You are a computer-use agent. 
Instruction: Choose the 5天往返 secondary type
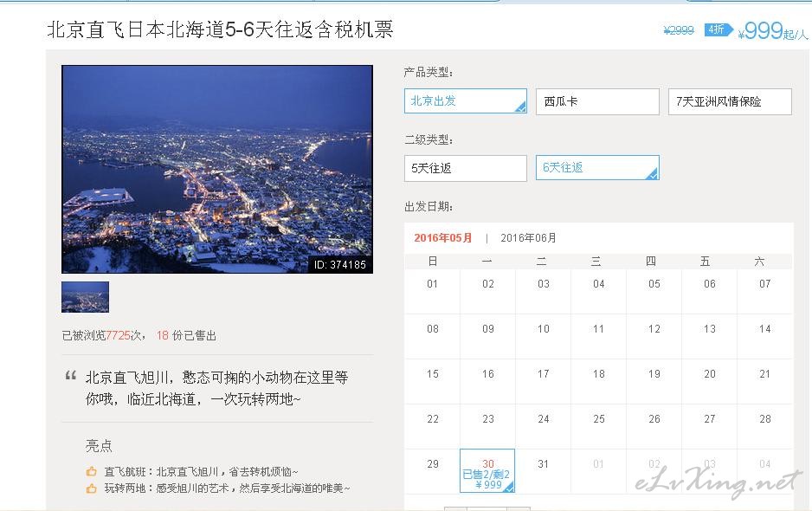tap(466, 168)
